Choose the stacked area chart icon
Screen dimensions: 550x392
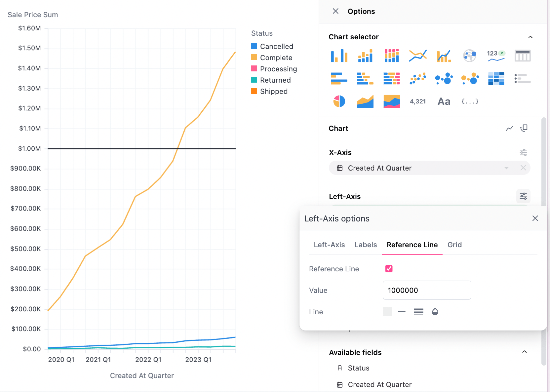[392, 101]
